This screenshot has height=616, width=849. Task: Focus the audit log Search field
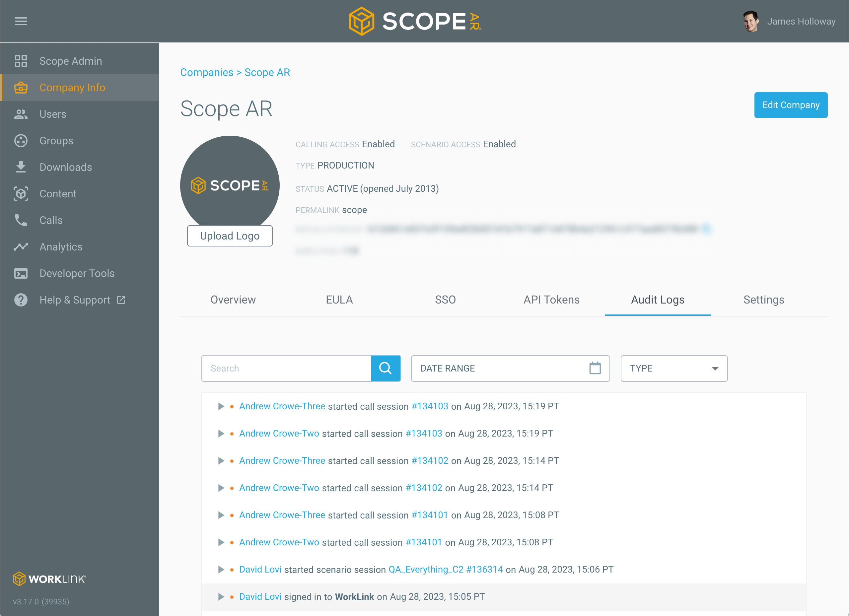tap(286, 368)
